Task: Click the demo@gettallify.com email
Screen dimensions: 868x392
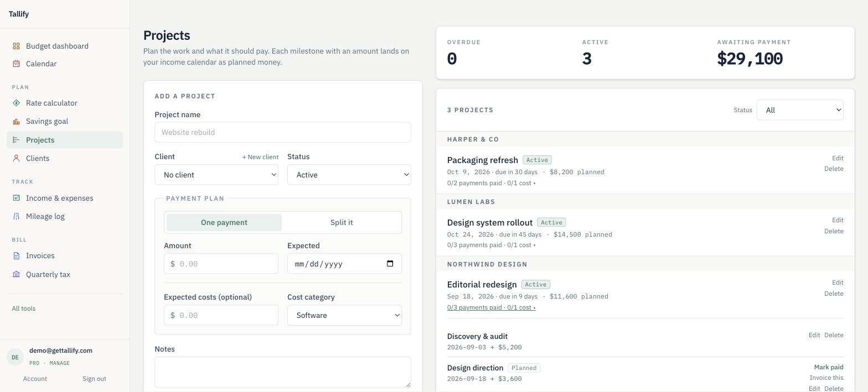Action: 61,351
